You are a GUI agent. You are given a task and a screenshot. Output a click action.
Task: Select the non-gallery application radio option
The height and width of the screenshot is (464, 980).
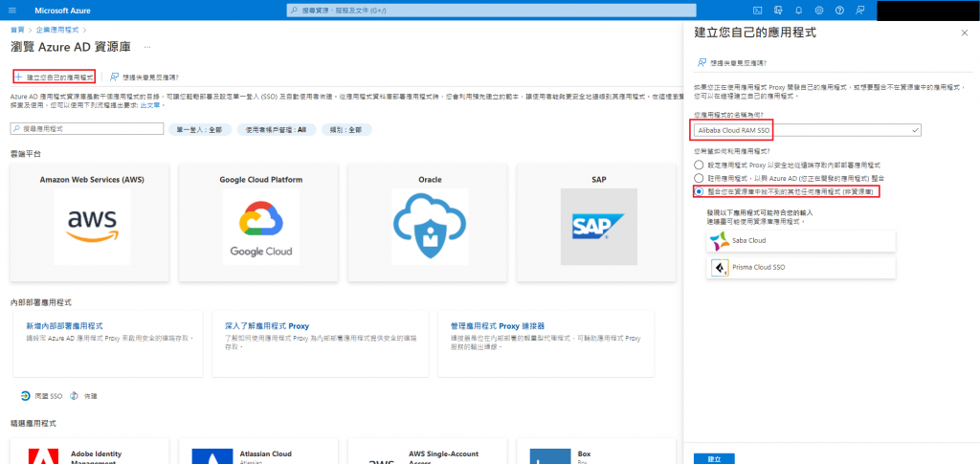[x=699, y=191]
